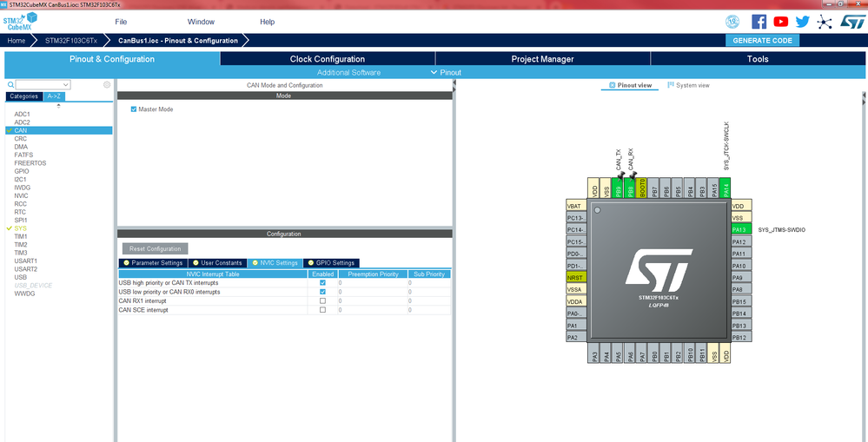Select the VBAT pin
This screenshot has height=442, width=868.
(576, 206)
